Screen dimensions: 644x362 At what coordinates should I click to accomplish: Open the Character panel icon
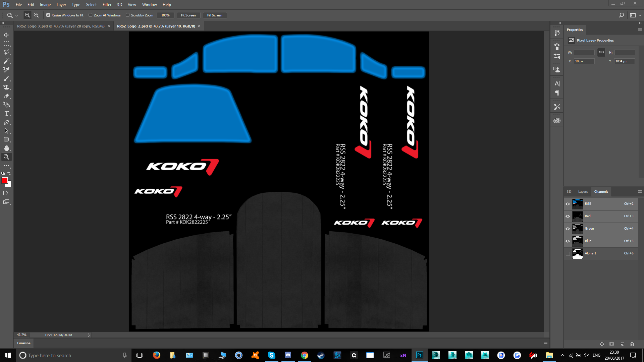(557, 83)
